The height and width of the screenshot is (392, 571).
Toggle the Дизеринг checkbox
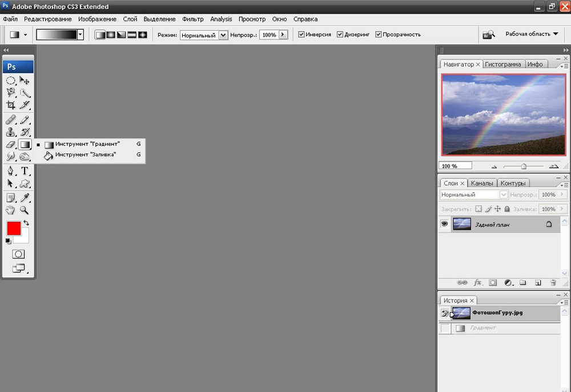pos(340,35)
